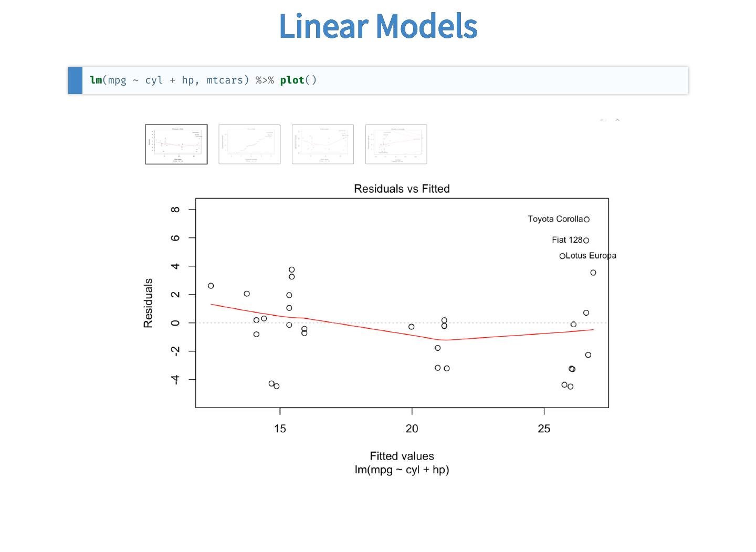The image size is (756, 552).
Task: Click the %>% pipe operator in code
Action: [265, 80]
